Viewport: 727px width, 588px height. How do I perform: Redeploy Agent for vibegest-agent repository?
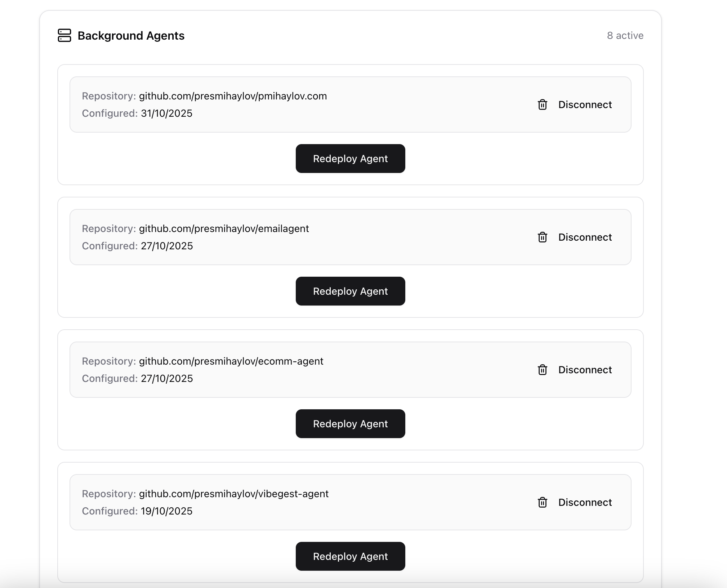pyautogui.click(x=350, y=557)
